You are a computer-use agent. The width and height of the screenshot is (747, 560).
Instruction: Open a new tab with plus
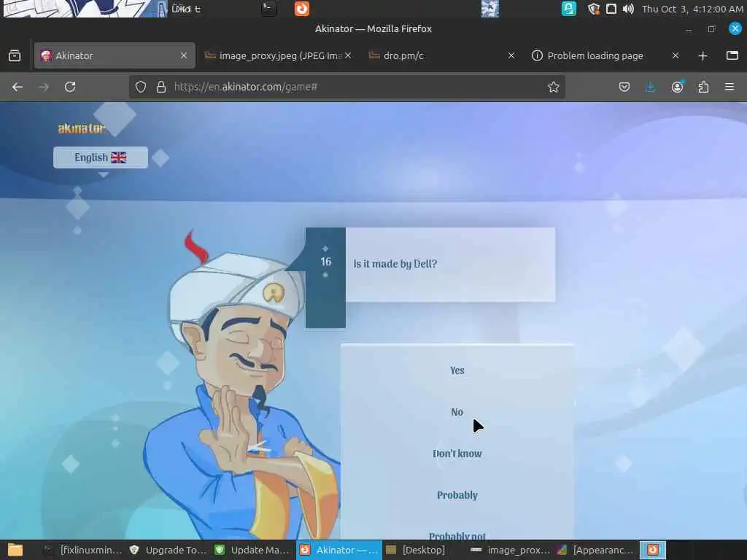[703, 56]
